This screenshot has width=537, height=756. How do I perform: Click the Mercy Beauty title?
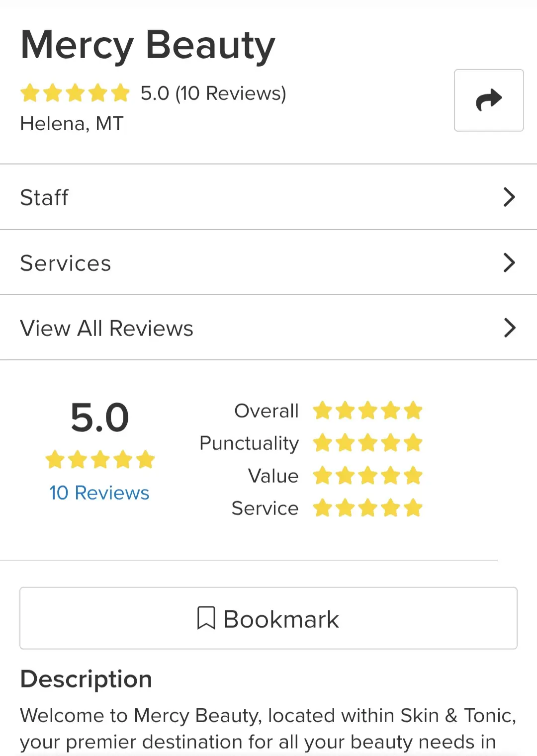[x=148, y=45]
